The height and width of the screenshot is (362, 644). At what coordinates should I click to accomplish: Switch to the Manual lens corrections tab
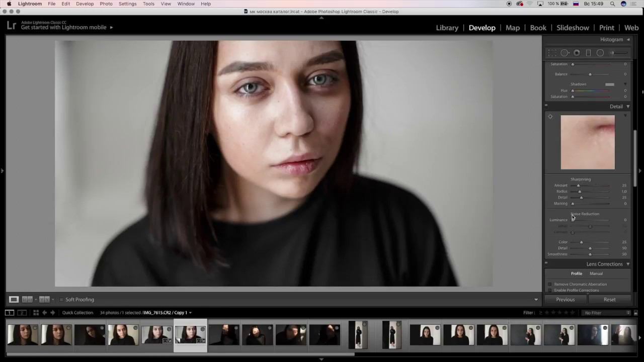point(596,274)
